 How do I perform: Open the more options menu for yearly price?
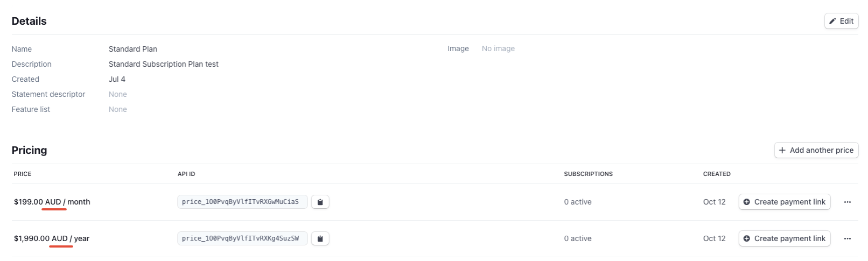[847, 238]
